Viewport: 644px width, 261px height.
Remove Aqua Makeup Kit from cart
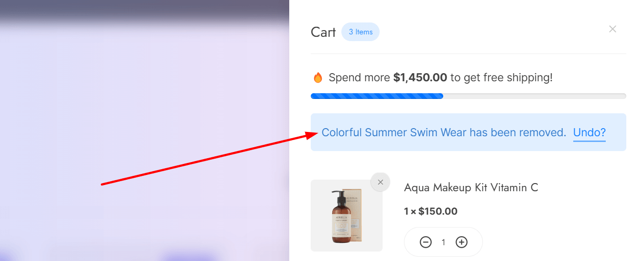coord(380,182)
